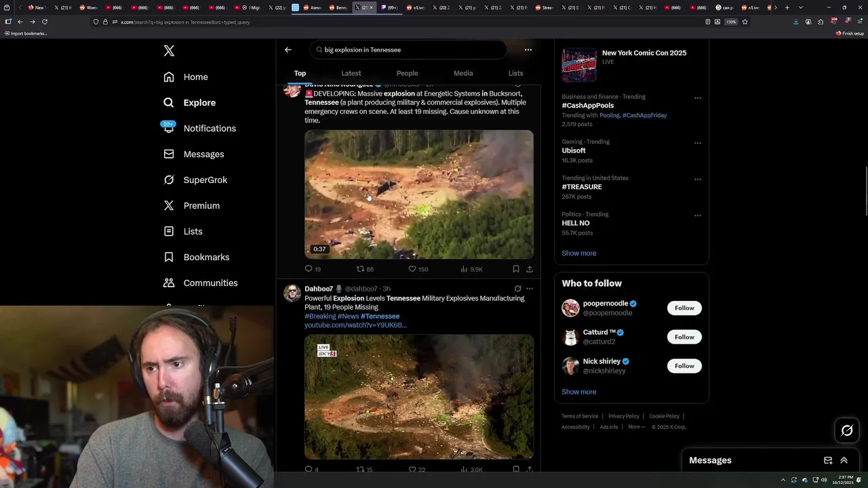Open Premium in the sidebar
The height and width of the screenshot is (488, 868).
pyautogui.click(x=191, y=205)
